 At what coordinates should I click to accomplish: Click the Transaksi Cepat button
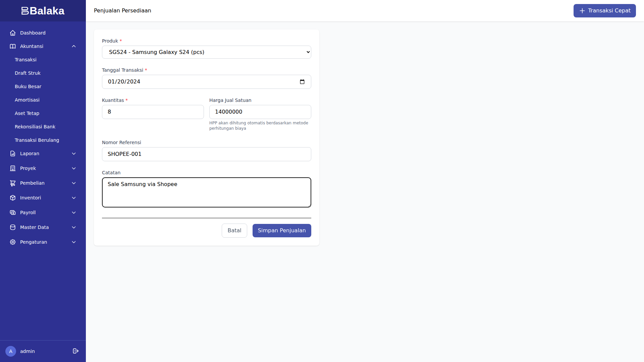click(x=604, y=10)
